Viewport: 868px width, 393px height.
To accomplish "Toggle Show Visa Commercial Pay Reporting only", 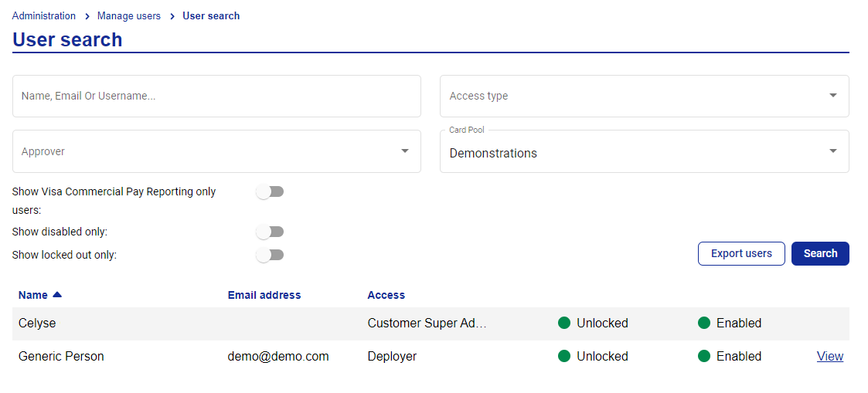I will point(271,191).
